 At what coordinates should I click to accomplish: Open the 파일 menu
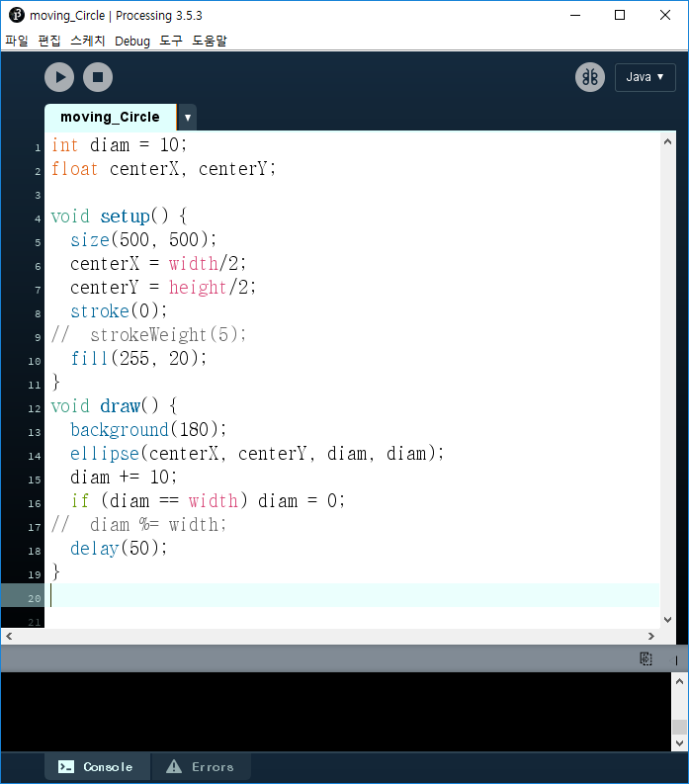tap(17, 41)
